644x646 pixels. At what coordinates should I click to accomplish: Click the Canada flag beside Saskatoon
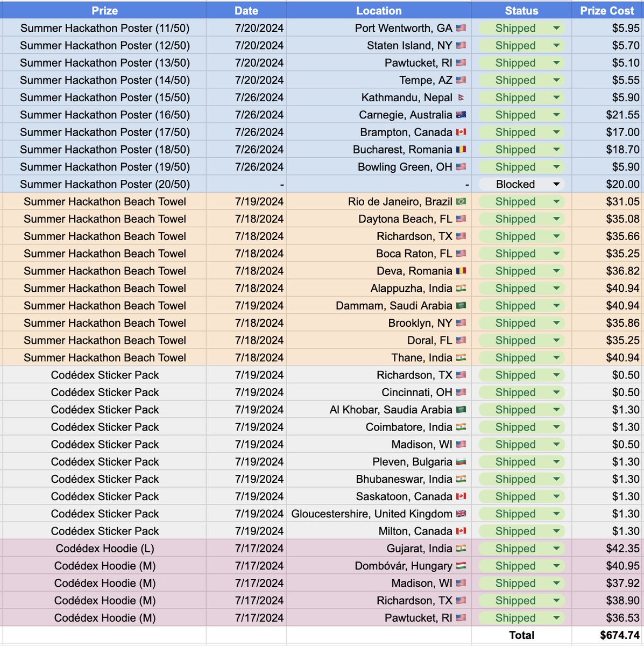coord(461,496)
